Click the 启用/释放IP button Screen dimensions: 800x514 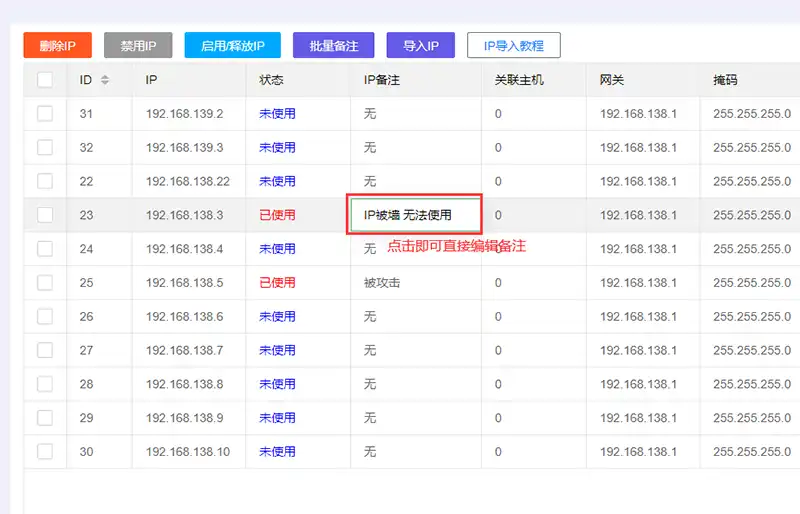(233, 45)
